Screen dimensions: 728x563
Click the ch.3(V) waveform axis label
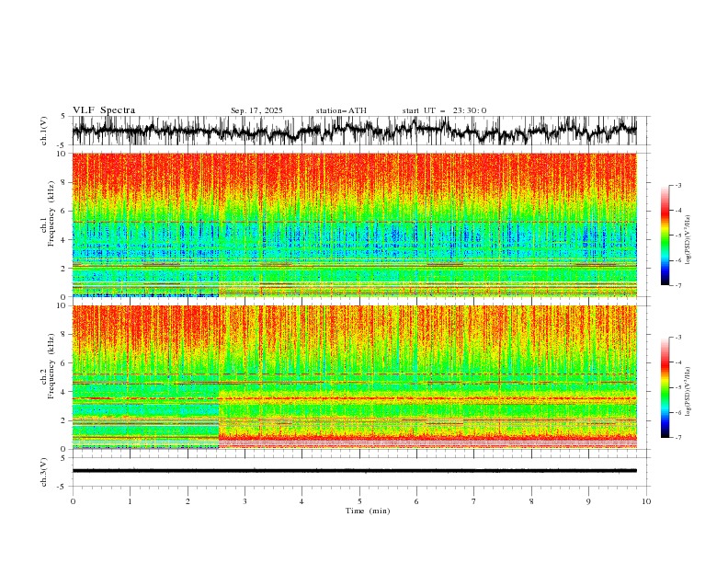point(44,472)
